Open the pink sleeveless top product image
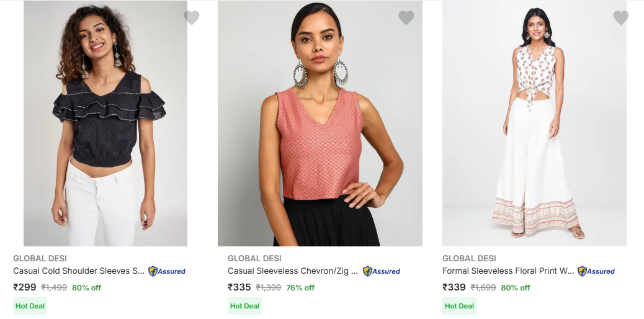The width and height of the screenshot is (644, 319). 320,124
